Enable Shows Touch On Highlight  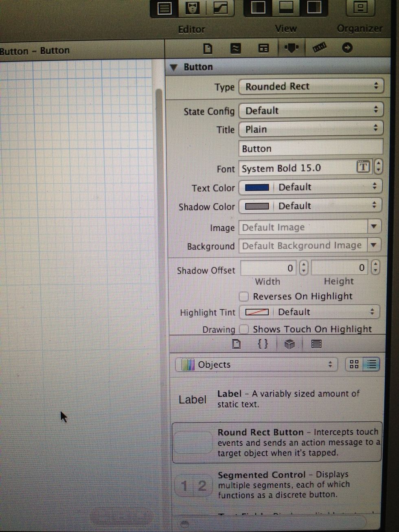pyautogui.click(x=244, y=329)
